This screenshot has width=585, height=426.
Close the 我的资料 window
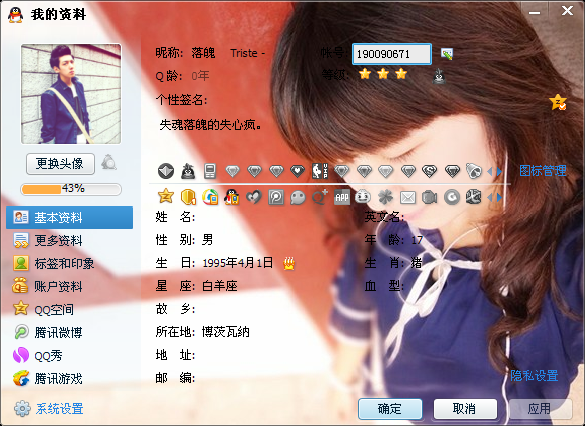point(567,11)
